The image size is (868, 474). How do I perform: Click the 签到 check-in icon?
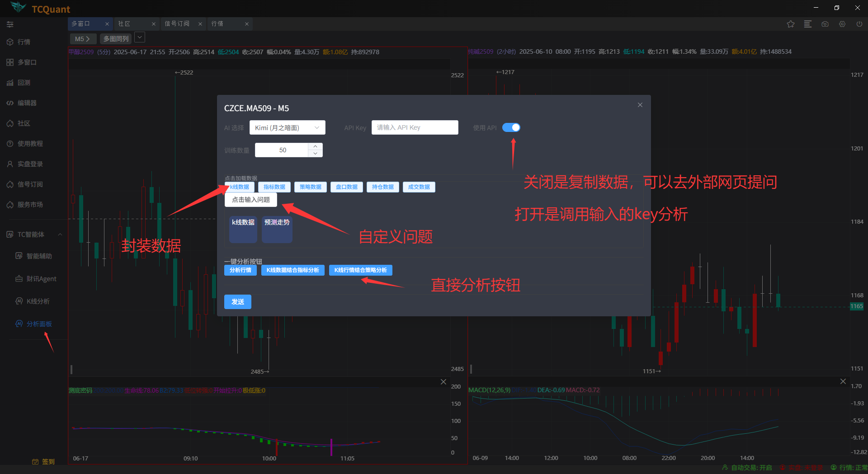(x=35, y=461)
